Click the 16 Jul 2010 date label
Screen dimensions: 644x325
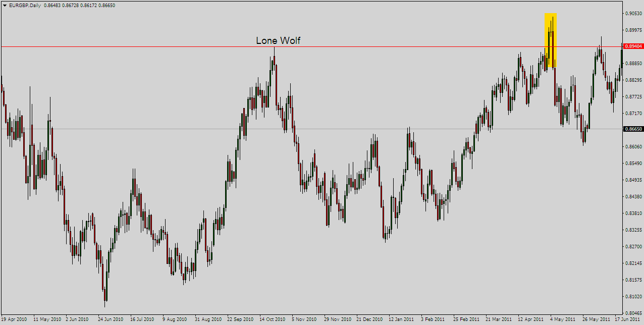142,319
